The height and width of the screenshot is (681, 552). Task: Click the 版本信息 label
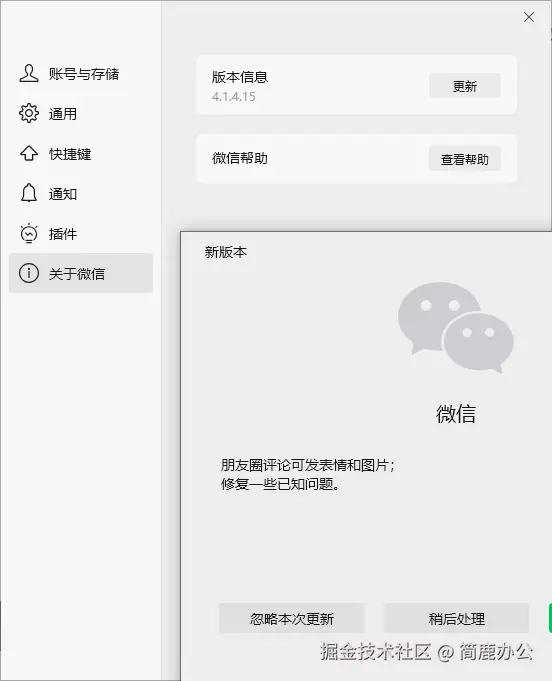click(240, 77)
